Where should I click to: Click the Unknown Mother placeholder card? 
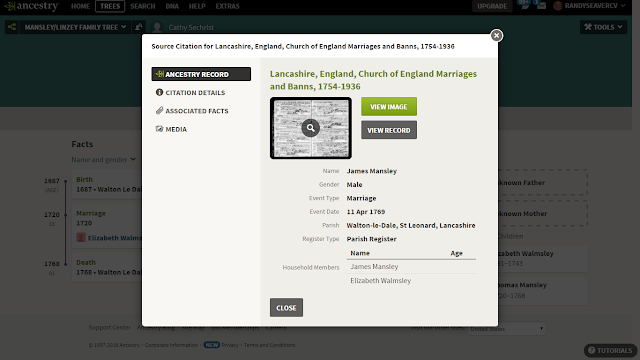pos(542,213)
